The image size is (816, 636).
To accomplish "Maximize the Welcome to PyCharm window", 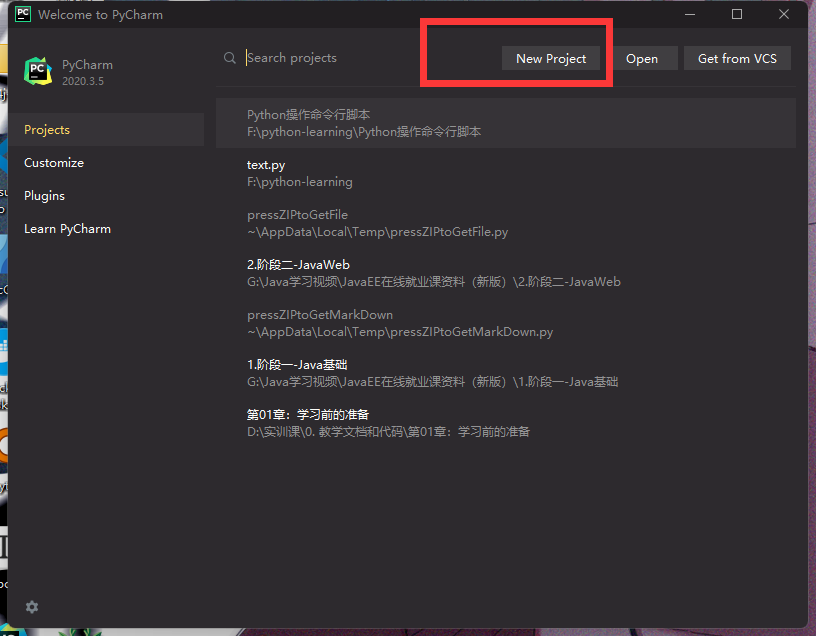I will [737, 14].
